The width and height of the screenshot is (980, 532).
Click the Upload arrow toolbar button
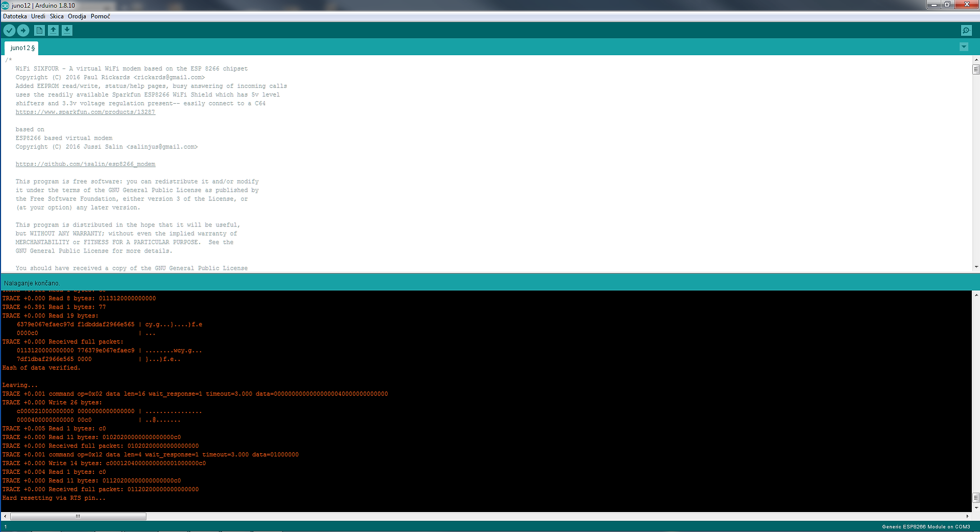tap(23, 31)
